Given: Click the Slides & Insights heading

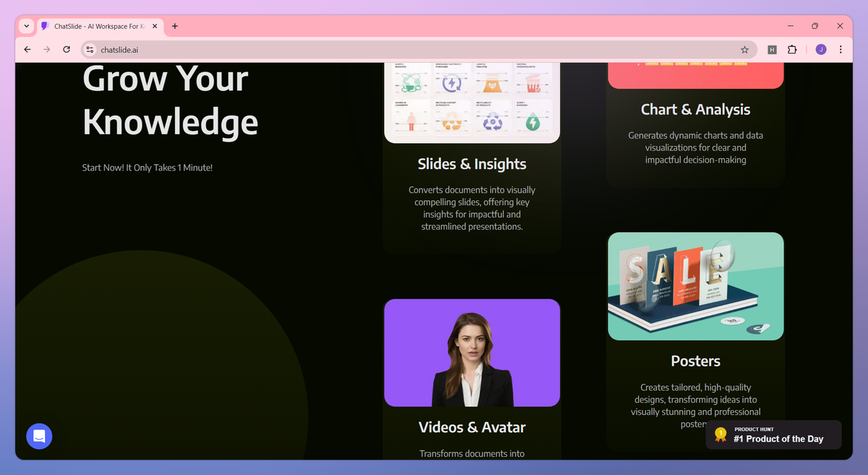Looking at the screenshot, I should pyautogui.click(x=472, y=164).
